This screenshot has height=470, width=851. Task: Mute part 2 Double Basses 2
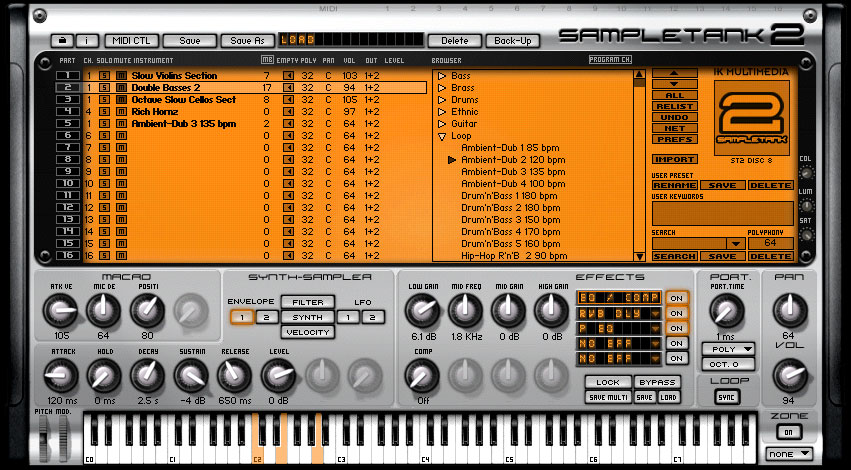tap(122, 87)
